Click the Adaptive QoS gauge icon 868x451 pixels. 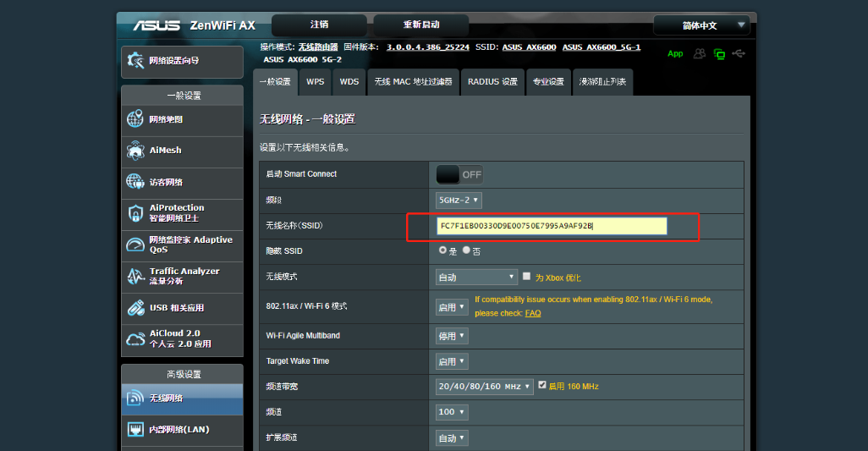tap(135, 245)
